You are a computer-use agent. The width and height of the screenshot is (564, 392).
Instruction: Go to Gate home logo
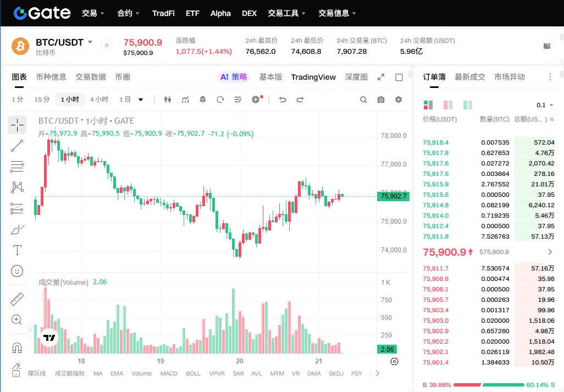pyautogui.click(x=42, y=13)
